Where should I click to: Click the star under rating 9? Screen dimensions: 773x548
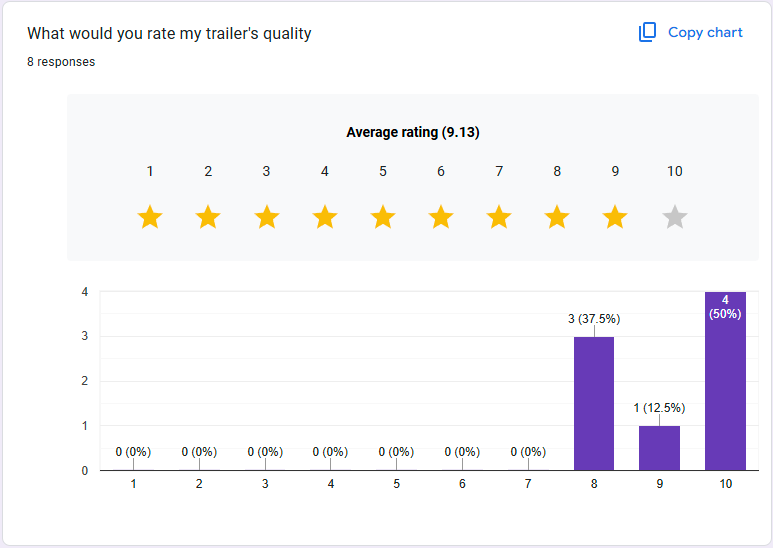[x=615, y=217]
